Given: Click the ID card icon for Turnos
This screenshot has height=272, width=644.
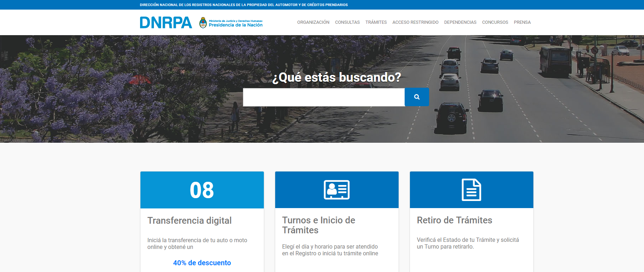Looking at the screenshot, I should pos(337,190).
